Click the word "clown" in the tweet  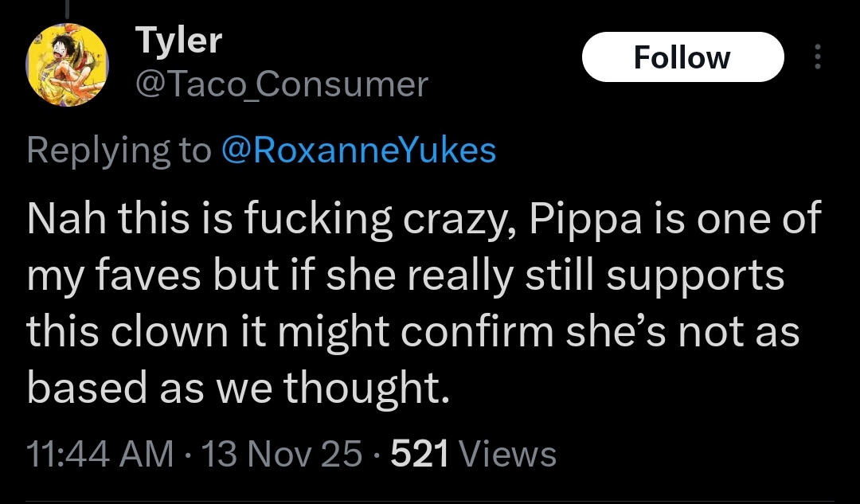click(170, 331)
